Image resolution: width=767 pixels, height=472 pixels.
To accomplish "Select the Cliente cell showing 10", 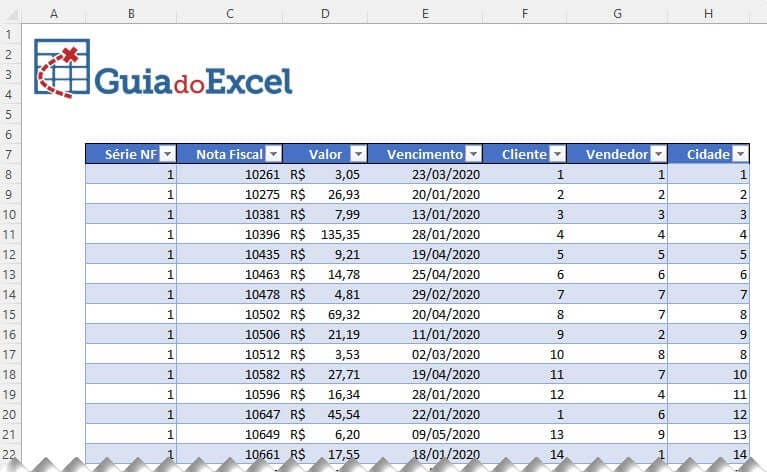I will coord(524,355).
